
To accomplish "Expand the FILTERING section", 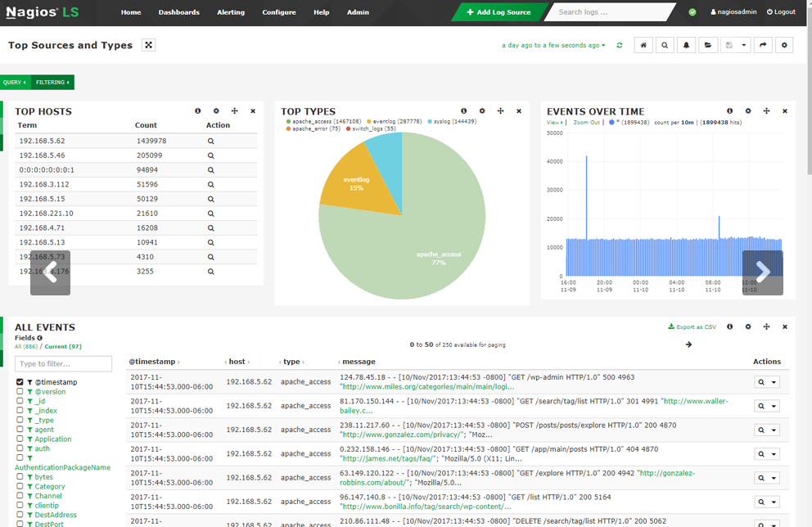I will tap(52, 82).
